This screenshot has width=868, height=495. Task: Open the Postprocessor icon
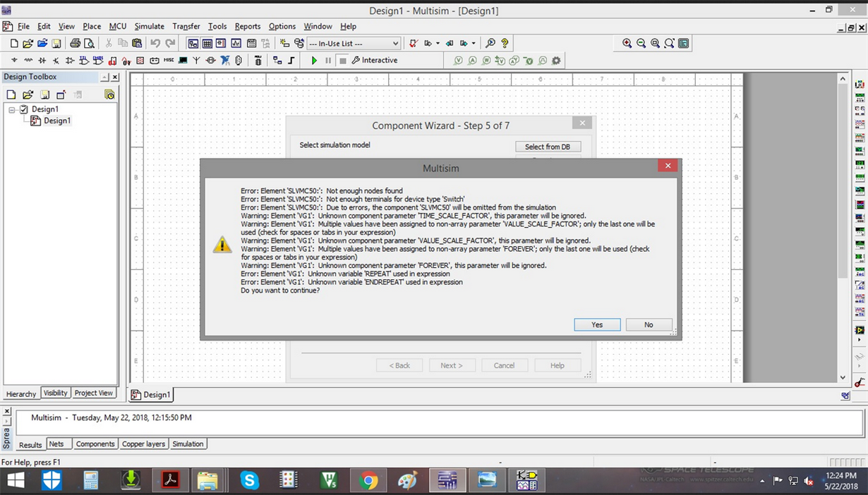tap(251, 44)
